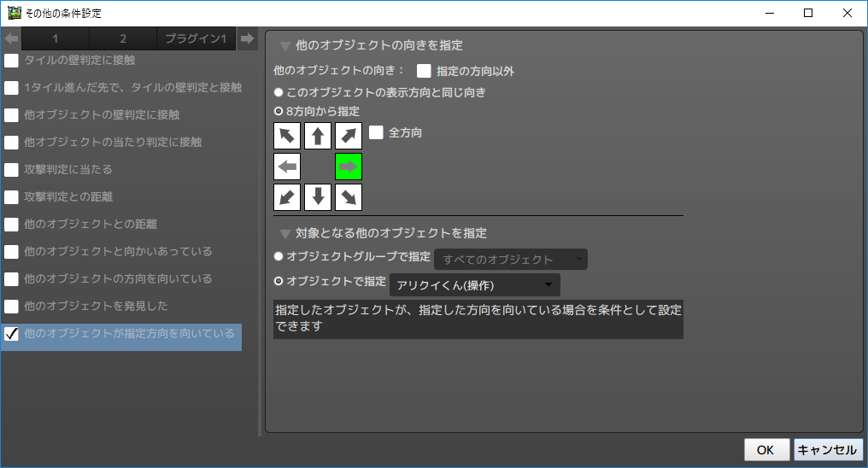Image resolution: width=868 pixels, height=468 pixels.
Task: Enable 他のオブジェクトとの距離 condition
Action: pos(11,224)
